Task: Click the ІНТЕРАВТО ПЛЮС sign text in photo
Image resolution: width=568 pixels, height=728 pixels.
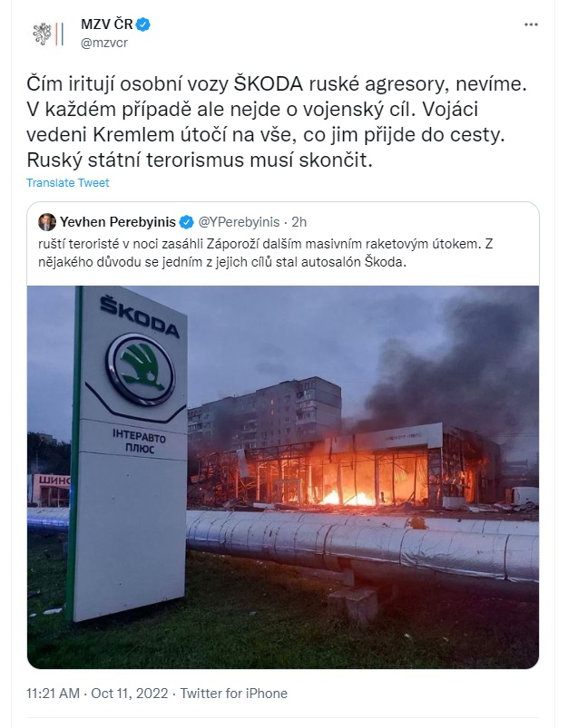Action: coord(139,441)
